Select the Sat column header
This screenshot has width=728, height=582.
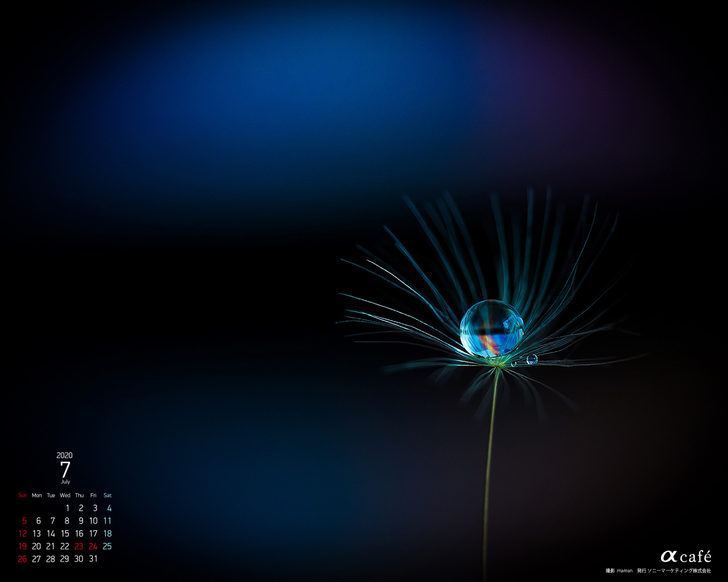pos(107,496)
